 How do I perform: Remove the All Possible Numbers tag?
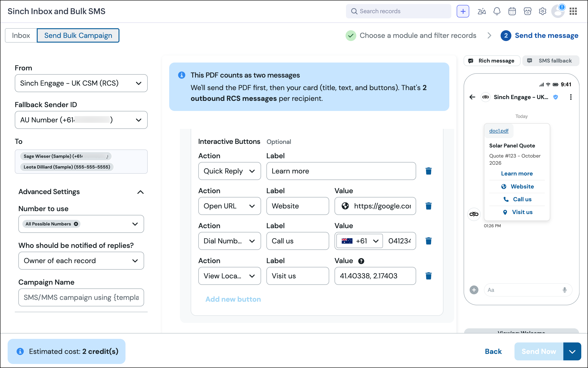coord(76,224)
